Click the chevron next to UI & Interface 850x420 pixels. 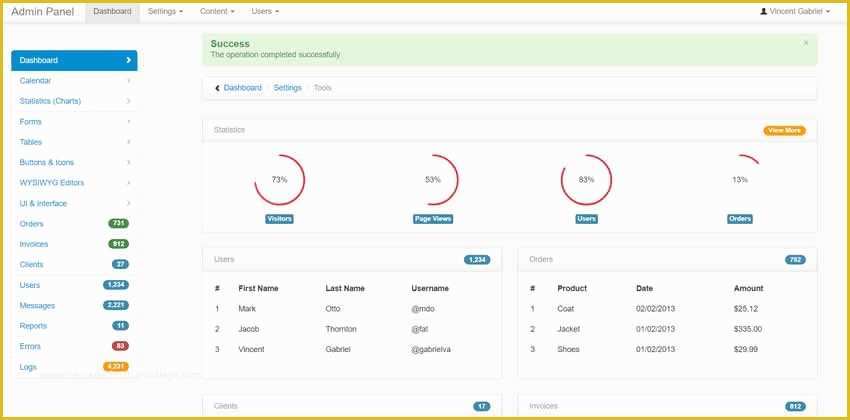128,203
